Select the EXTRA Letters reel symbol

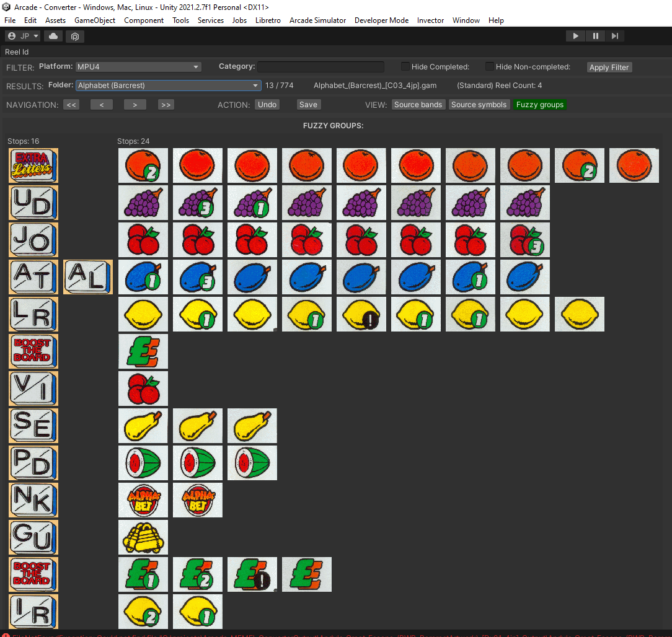[33, 165]
